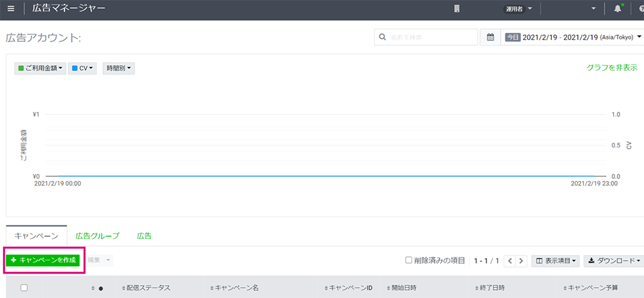Click the 2021/2/19 23:00 axis label
Screen dimensions: 644x298
coord(594,184)
